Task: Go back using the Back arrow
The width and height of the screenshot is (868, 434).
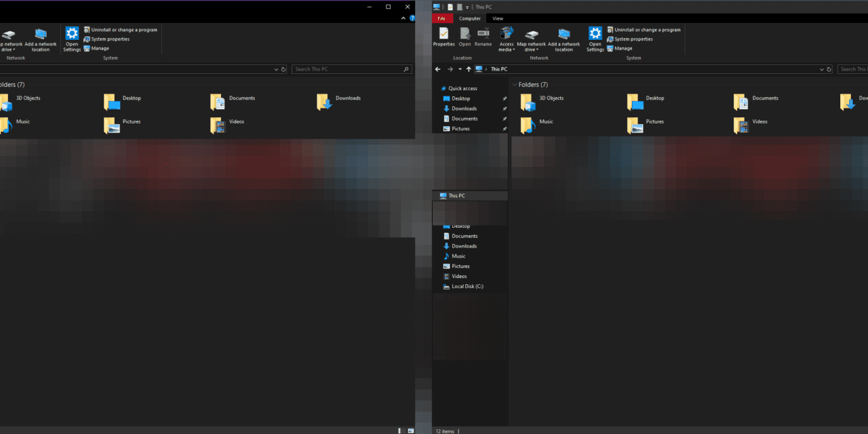Action: (x=438, y=69)
